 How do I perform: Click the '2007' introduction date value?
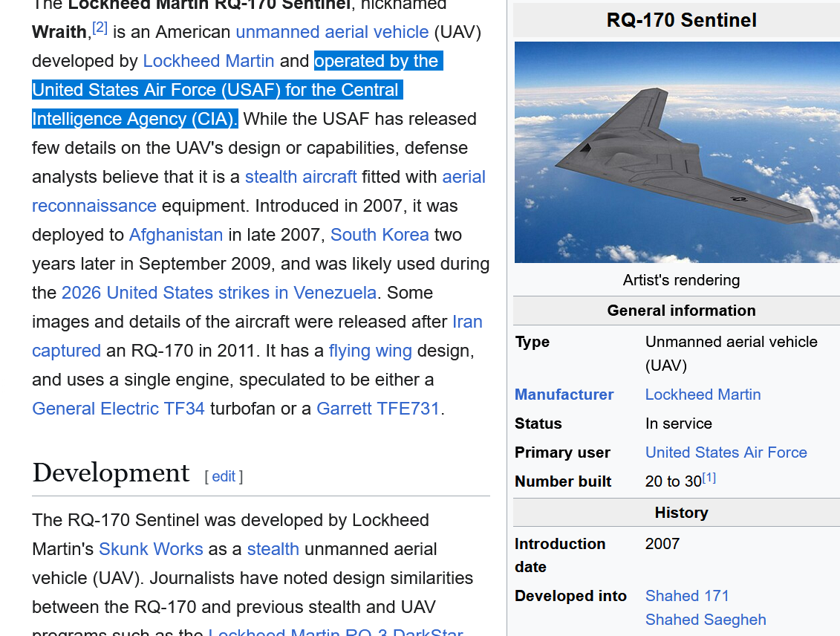click(662, 543)
